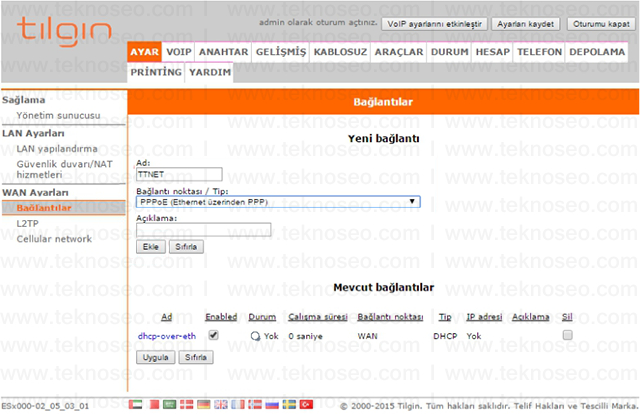Open L2TP in sidebar
640x414 pixels.
pyautogui.click(x=27, y=223)
